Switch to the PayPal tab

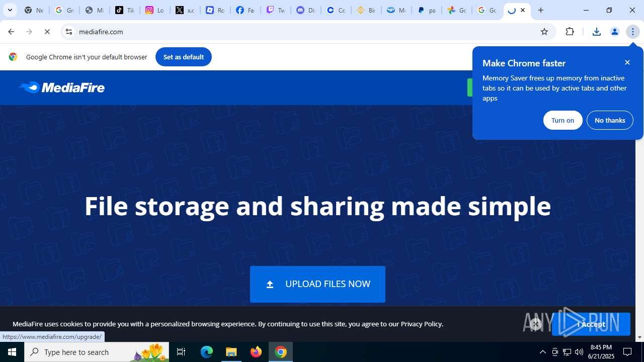426,10
